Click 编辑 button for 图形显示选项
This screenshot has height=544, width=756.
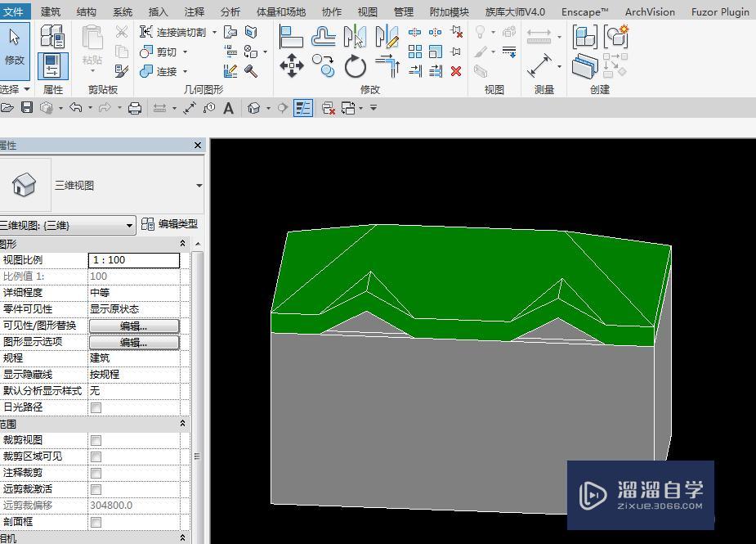pyautogui.click(x=134, y=343)
